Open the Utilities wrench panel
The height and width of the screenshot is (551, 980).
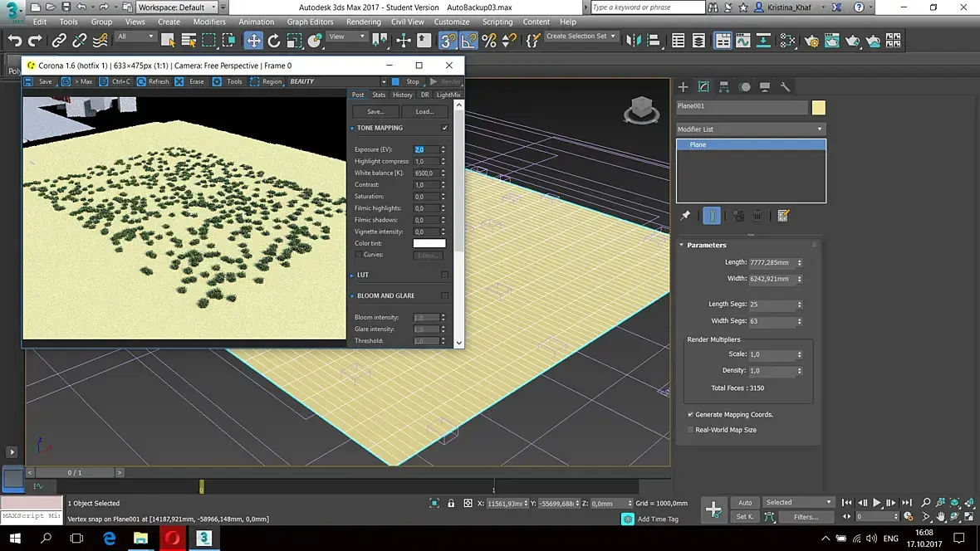[x=785, y=86]
